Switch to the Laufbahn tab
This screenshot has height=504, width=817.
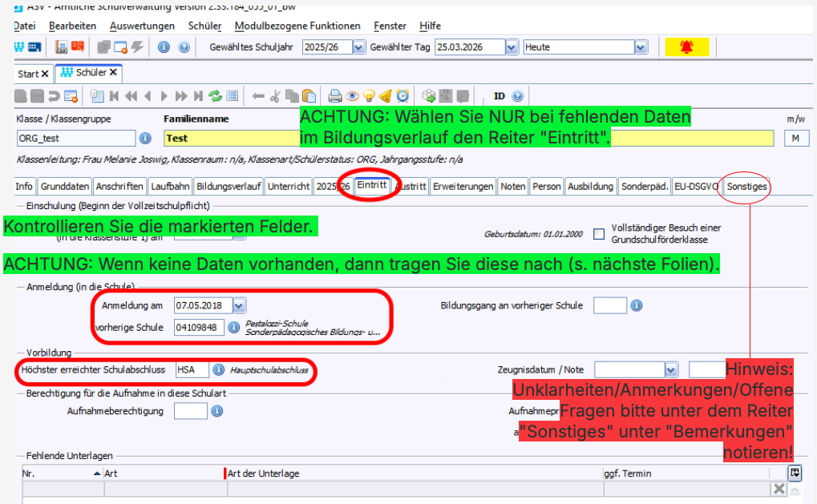pos(170,187)
